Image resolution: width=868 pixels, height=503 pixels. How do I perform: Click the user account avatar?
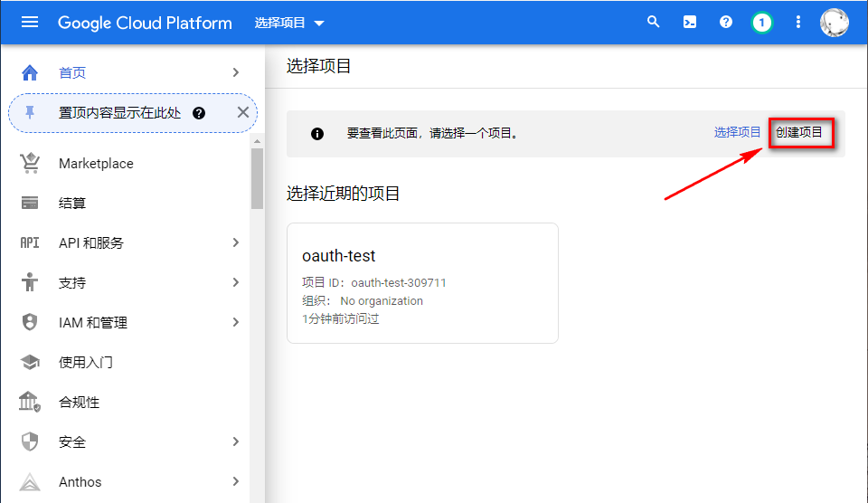point(835,23)
